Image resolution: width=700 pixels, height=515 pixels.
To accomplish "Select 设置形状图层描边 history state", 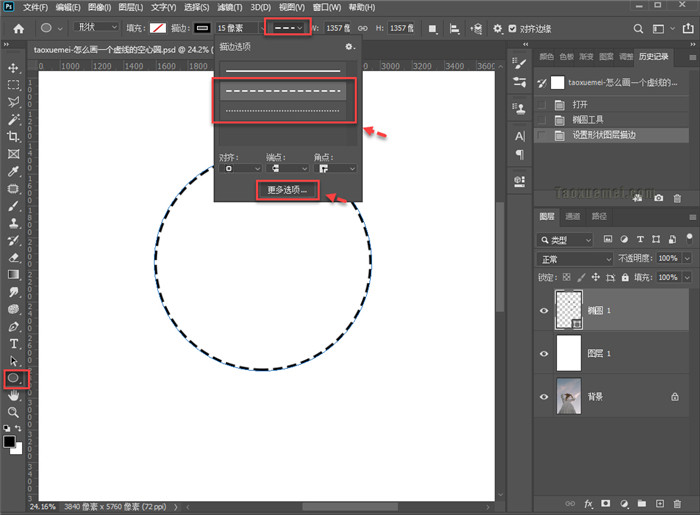I will (611, 135).
